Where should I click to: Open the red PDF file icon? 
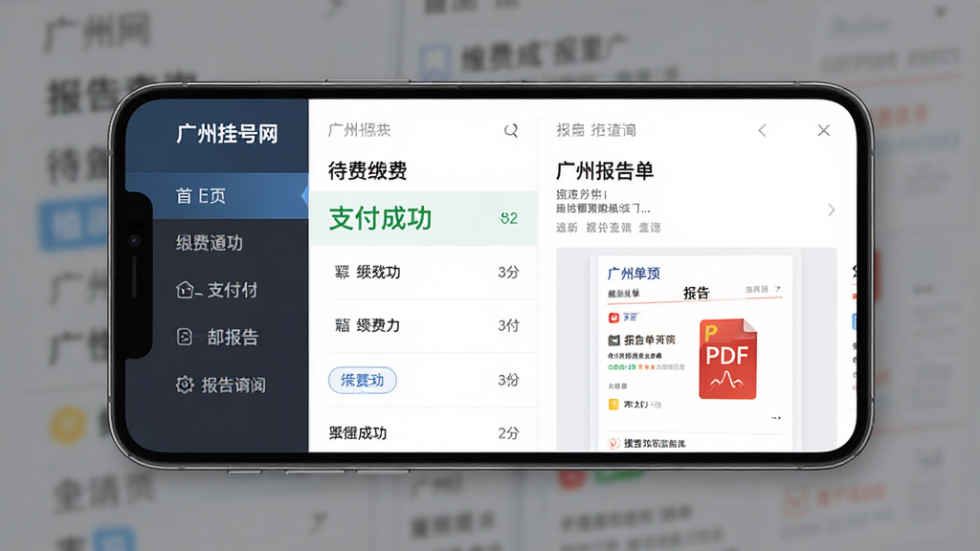[x=727, y=360]
